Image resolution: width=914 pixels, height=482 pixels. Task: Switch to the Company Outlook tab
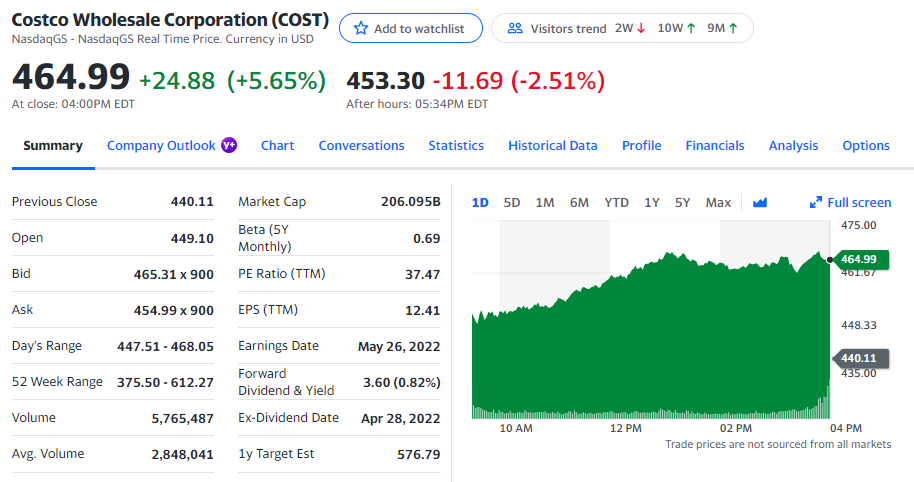coord(161,146)
